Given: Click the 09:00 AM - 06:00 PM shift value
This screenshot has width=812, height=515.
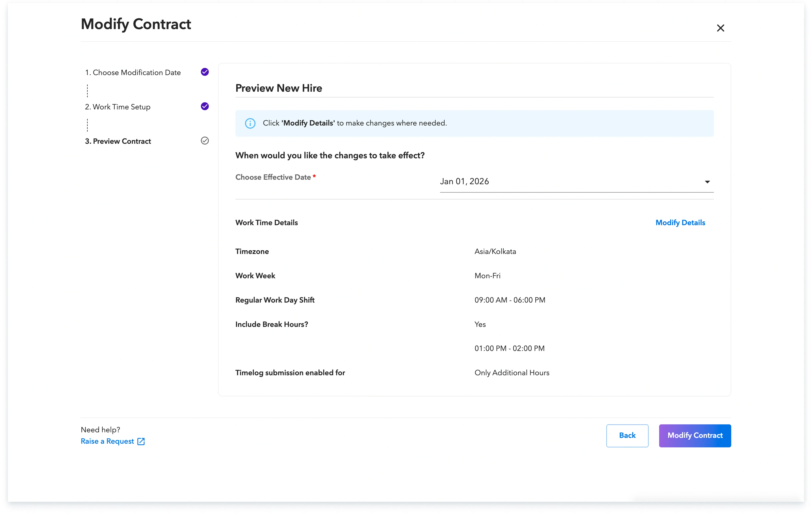Looking at the screenshot, I should click(x=509, y=300).
